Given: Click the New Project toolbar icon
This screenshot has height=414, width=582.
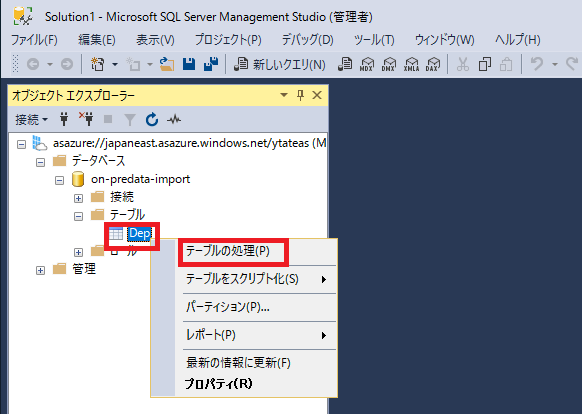Looking at the screenshot, I should (x=98, y=65).
